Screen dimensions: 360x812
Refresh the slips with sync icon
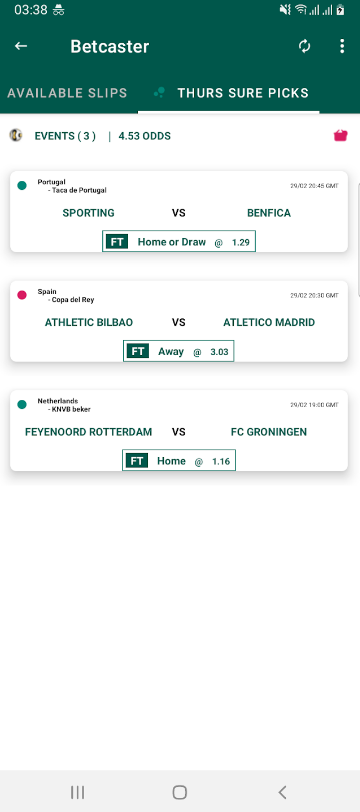click(305, 46)
